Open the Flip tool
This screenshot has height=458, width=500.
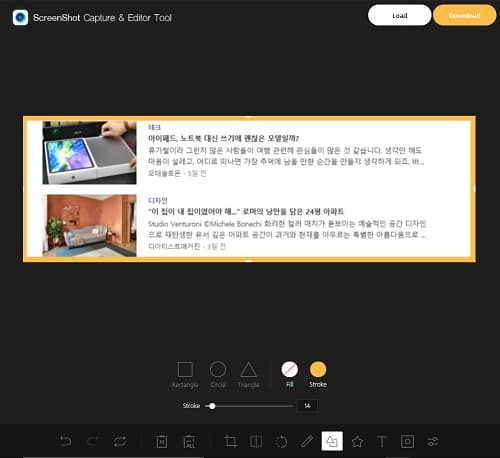click(256, 441)
